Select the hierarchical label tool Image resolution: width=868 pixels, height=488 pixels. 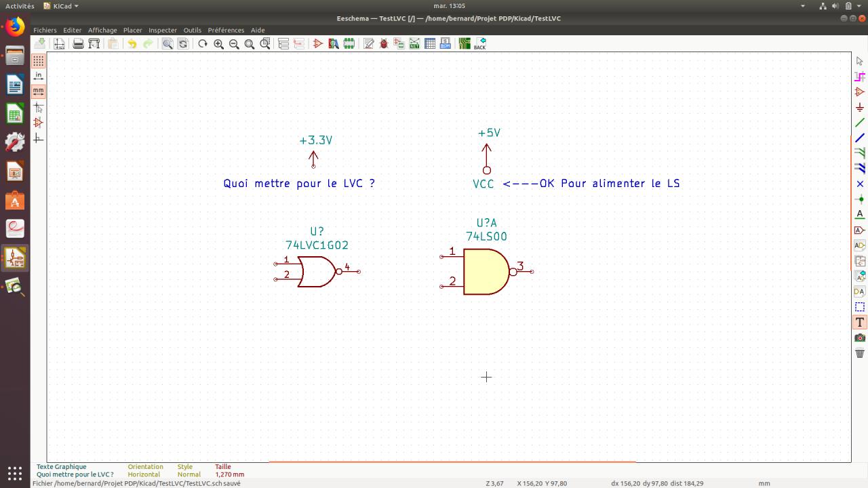click(860, 245)
